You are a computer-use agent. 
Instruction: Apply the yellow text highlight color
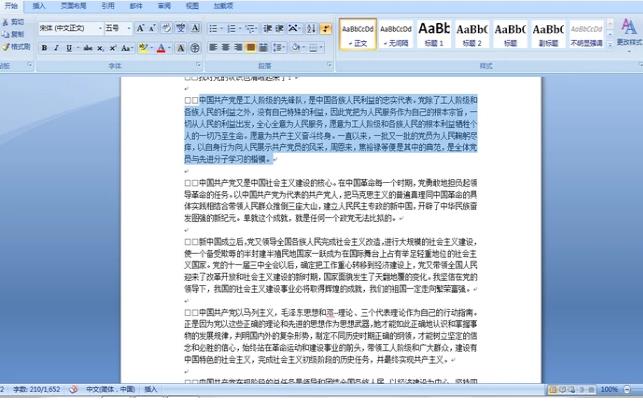tap(143, 48)
